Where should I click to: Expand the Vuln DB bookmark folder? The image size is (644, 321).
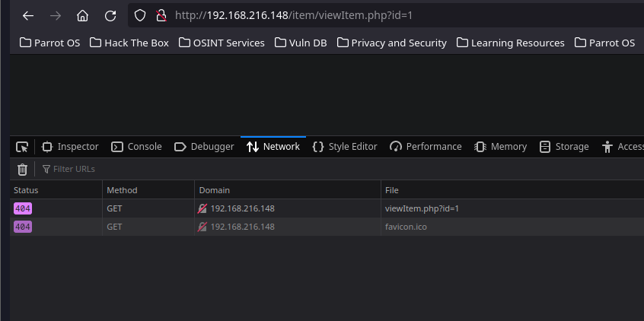[x=301, y=43]
